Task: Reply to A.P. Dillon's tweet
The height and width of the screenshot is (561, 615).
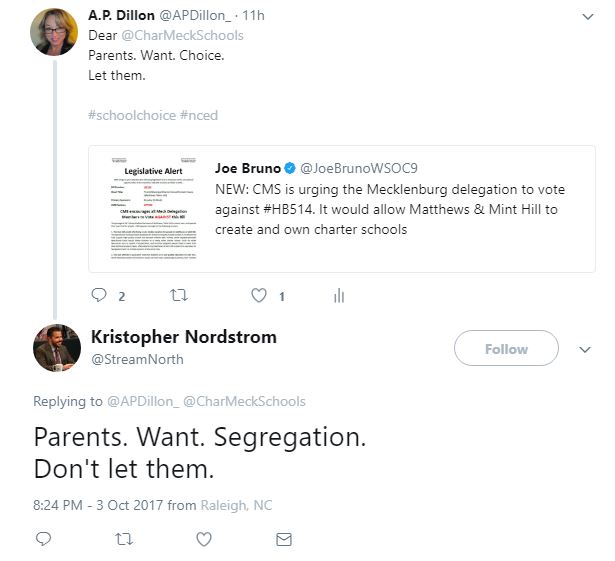Action: 99,295
